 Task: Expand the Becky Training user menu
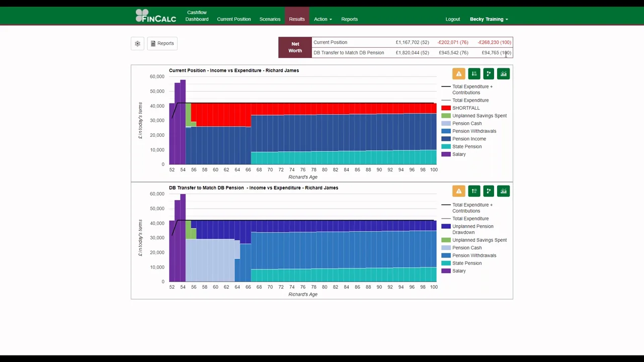[489, 19]
